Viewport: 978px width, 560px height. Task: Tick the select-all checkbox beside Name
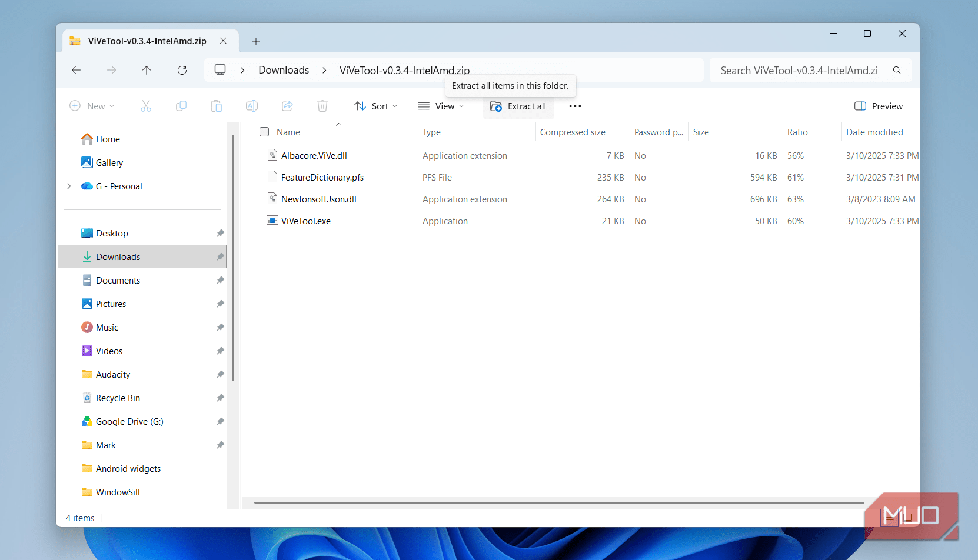tap(264, 132)
